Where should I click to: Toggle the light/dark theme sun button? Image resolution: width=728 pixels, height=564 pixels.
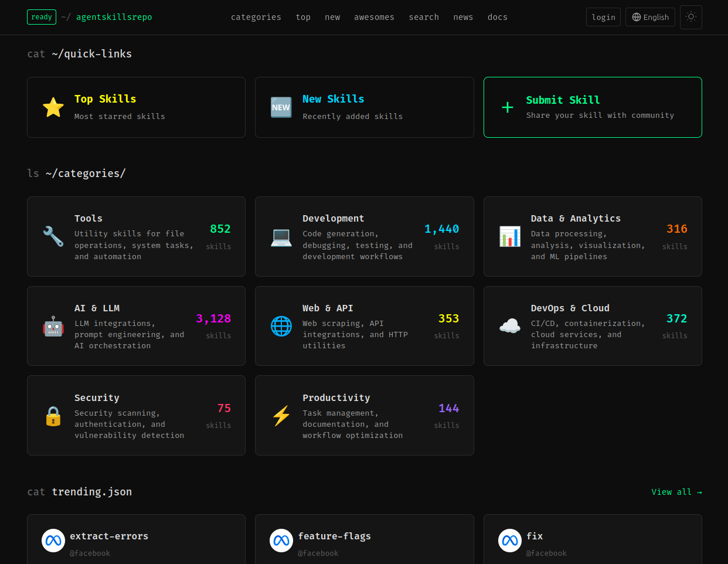click(691, 17)
